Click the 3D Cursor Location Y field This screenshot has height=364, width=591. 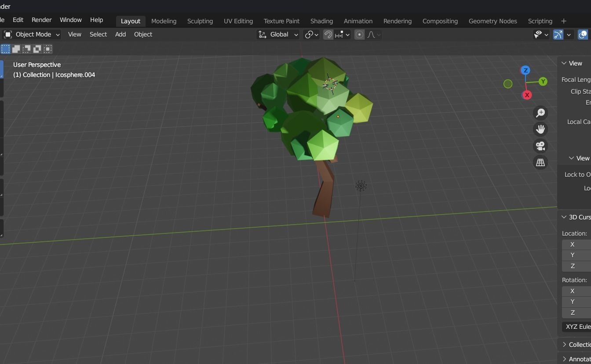tap(576, 255)
